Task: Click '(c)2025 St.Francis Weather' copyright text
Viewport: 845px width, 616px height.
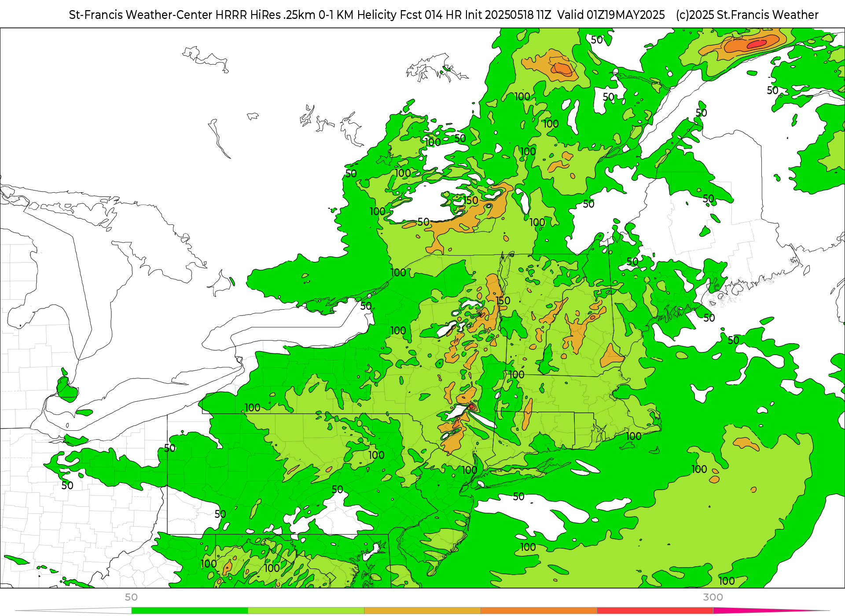Action: (x=747, y=15)
